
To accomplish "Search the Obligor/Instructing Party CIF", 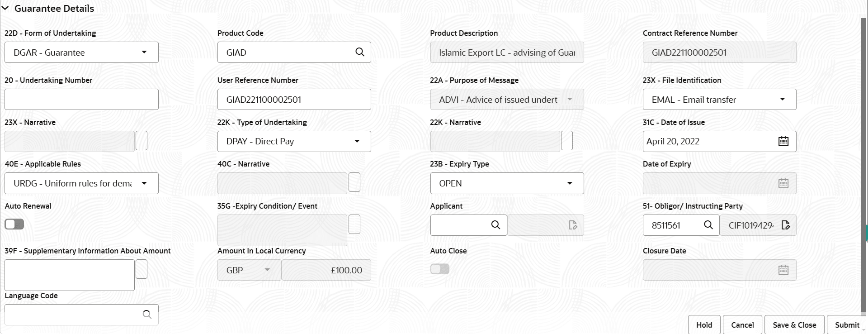I will [708, 225].
